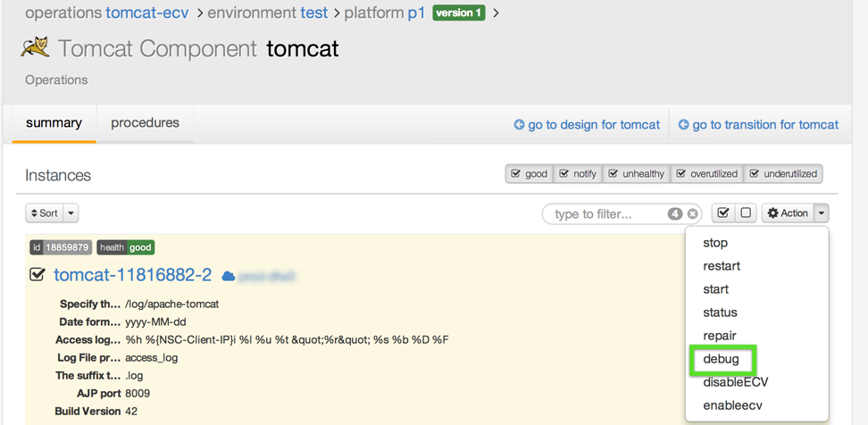Open the Sort dropdown arrow
868x425 pixels.
[71, 213]
